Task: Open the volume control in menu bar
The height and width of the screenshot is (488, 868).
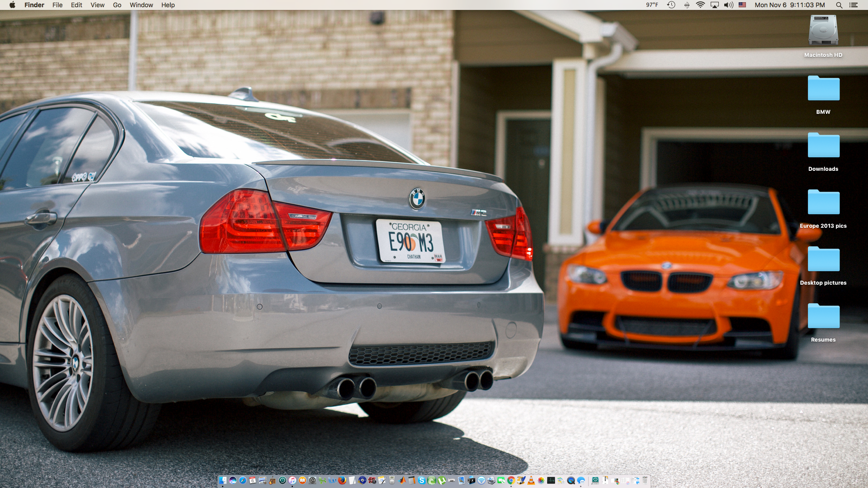Action: pos(729,5)
